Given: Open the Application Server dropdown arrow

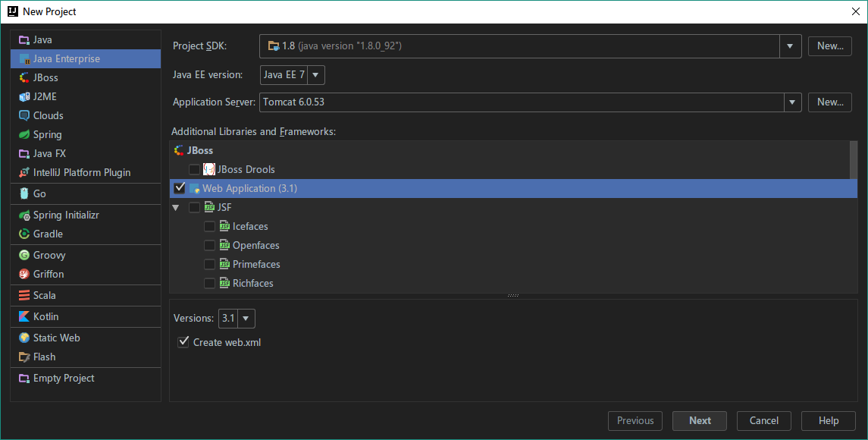Looking at the screenshot, I should (792, 102).
